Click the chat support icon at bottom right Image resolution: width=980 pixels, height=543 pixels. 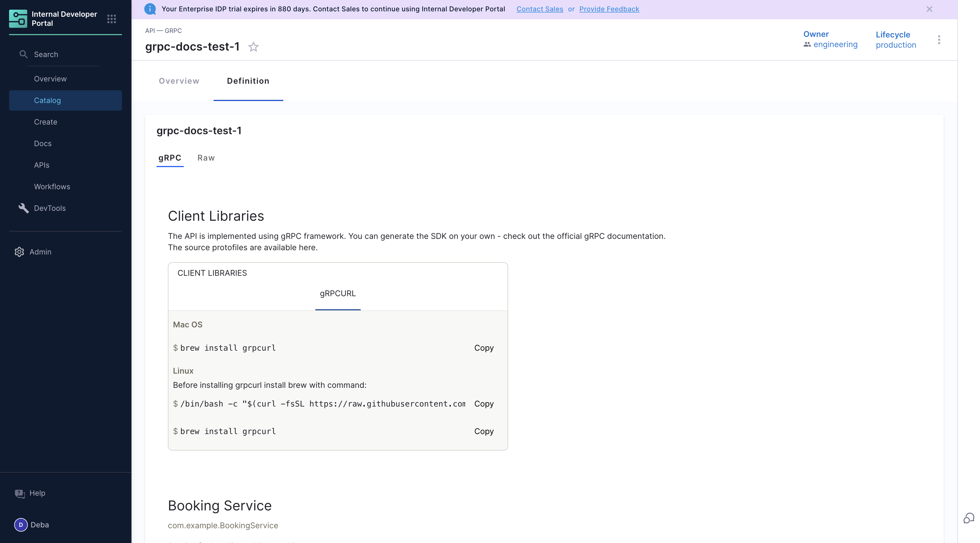click(969, 518)
